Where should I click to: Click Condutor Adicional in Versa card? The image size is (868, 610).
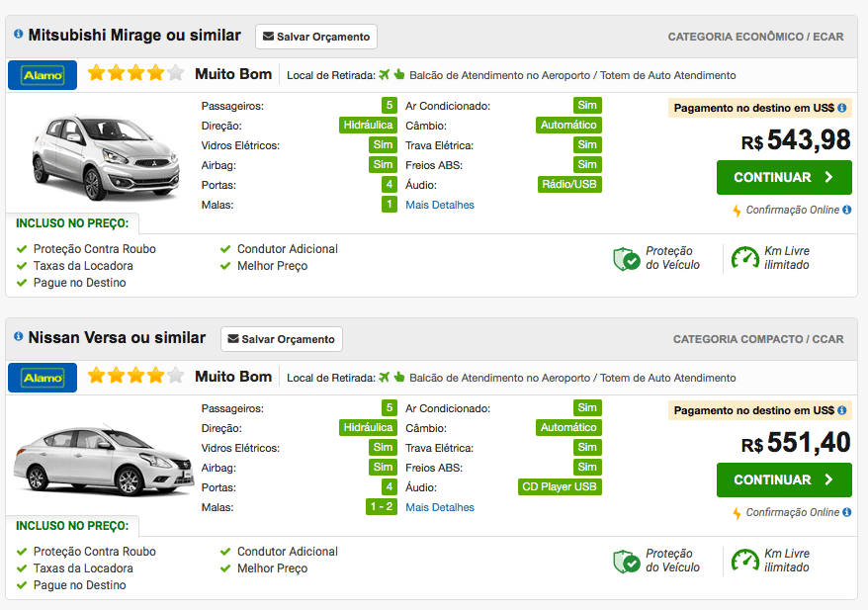(288, 552)
